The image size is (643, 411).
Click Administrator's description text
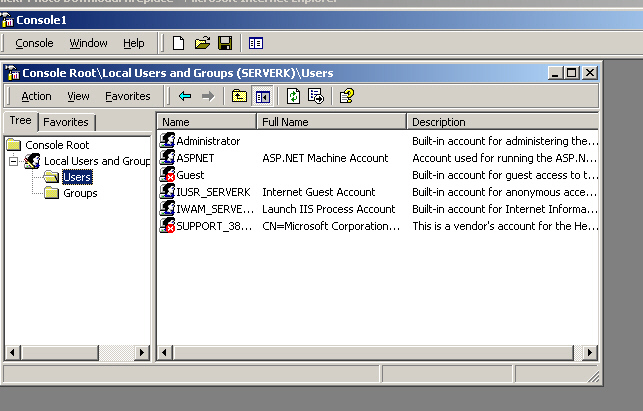tap(505, 141)
